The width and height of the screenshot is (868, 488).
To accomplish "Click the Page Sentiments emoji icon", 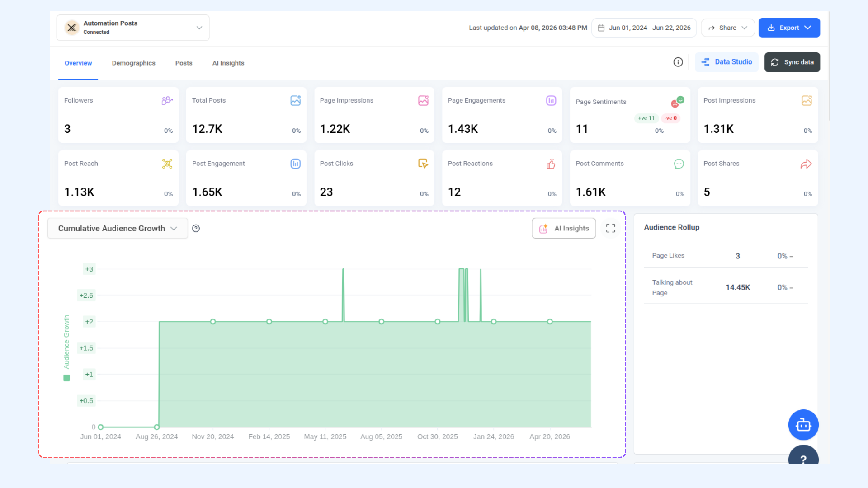I will point(677,102).
